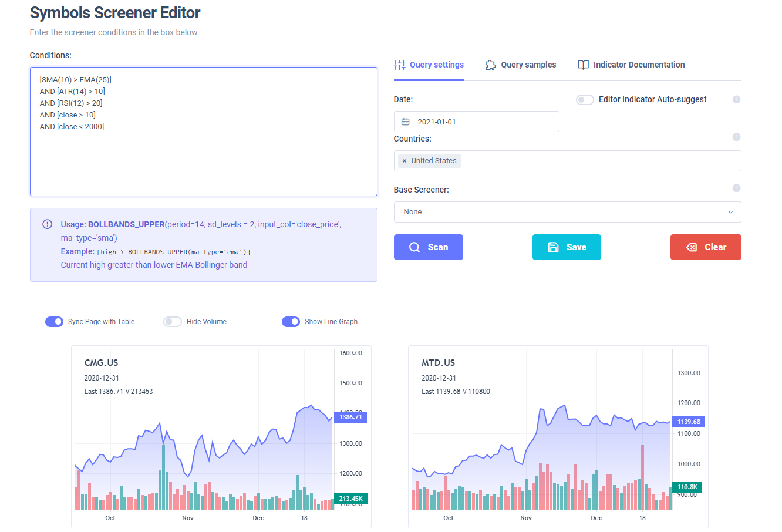The width and height of the screenshot is (782, 532).
Task: Click the book icon beside Indicator Documentation
Action: 583,65
